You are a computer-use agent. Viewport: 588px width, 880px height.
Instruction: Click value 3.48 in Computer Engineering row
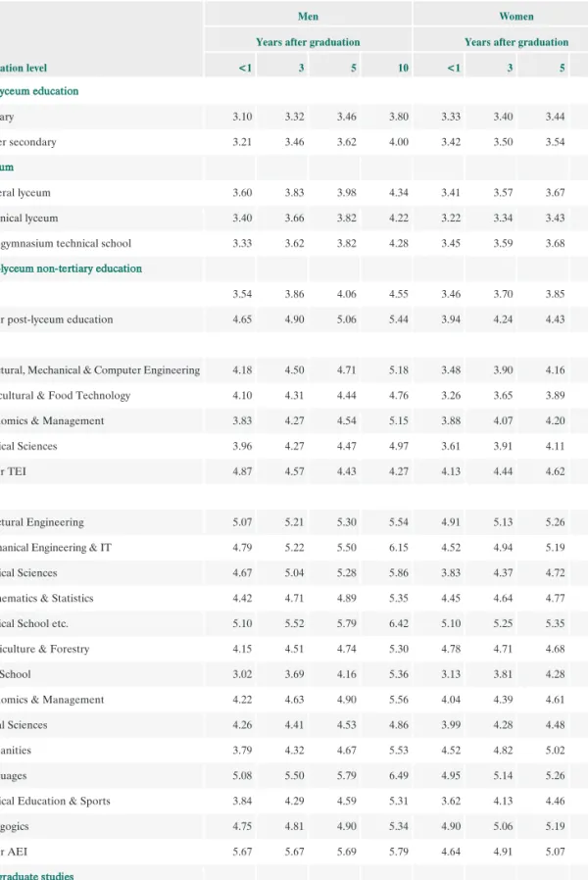coord(451,369)
